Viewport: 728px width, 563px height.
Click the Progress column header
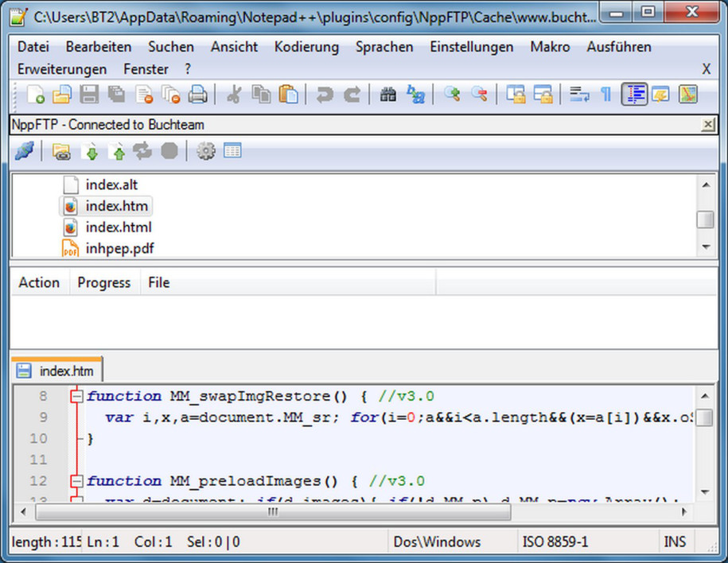[x=104, y=282]
